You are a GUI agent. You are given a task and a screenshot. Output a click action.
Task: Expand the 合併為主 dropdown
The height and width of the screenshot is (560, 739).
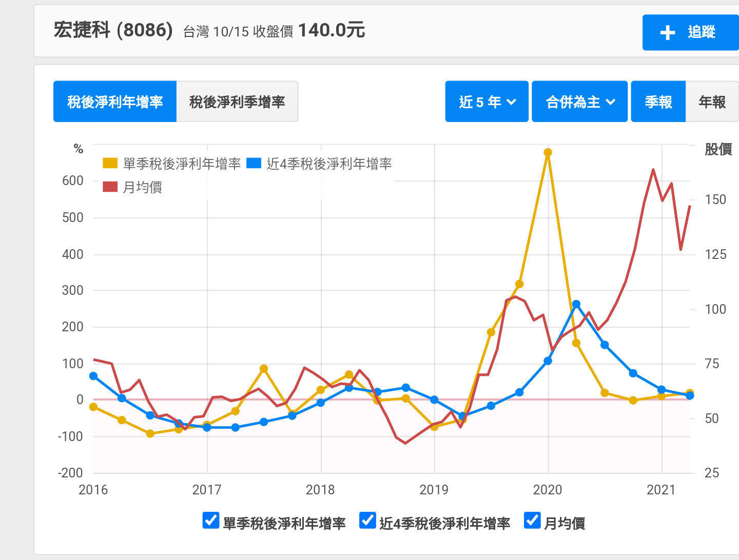tap(579, 102)
